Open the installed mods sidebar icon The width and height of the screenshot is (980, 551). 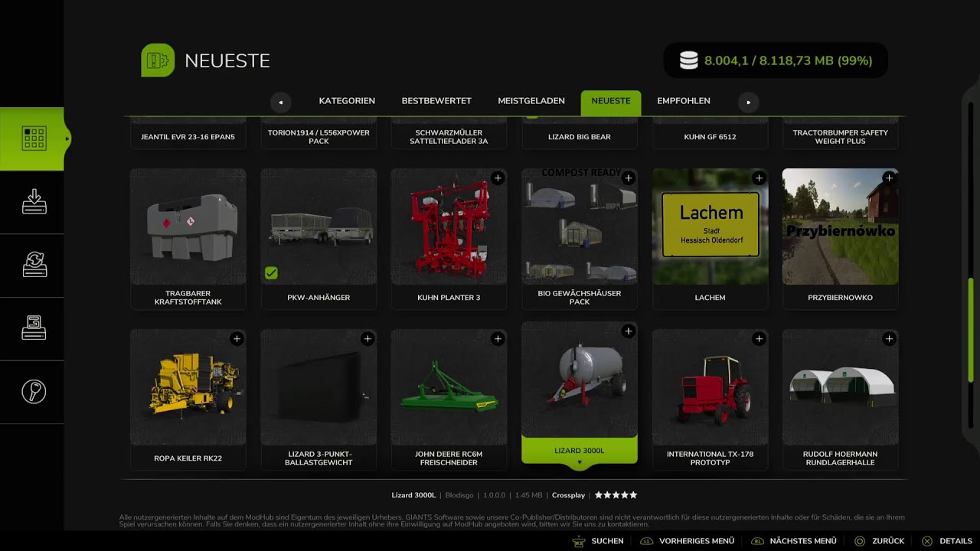(x=34, y=328)
